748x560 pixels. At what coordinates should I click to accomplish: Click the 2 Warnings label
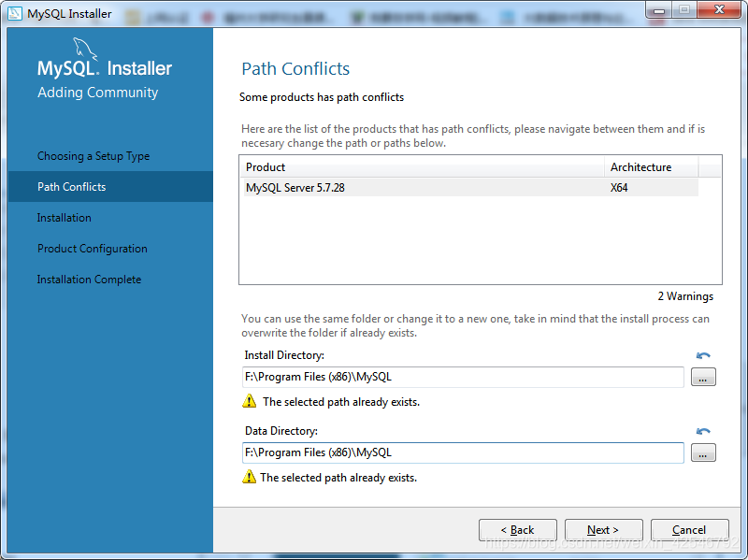[x=685, y=296]
